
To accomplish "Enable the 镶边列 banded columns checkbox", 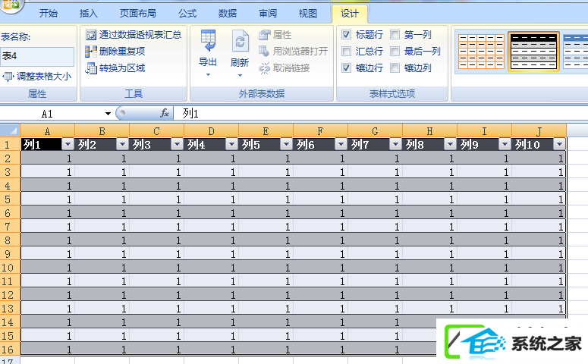I will coord(395,67).
